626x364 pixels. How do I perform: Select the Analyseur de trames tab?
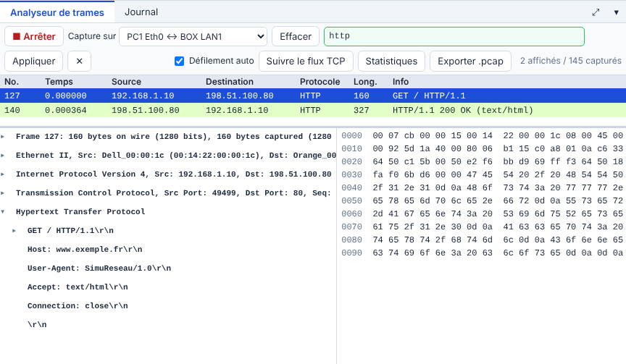tap(57, 12)
